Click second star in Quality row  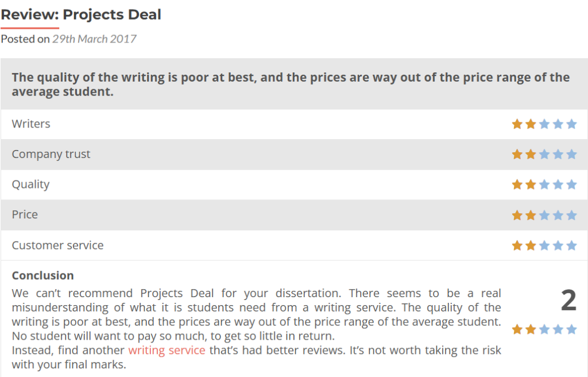(x=531, y=184)
